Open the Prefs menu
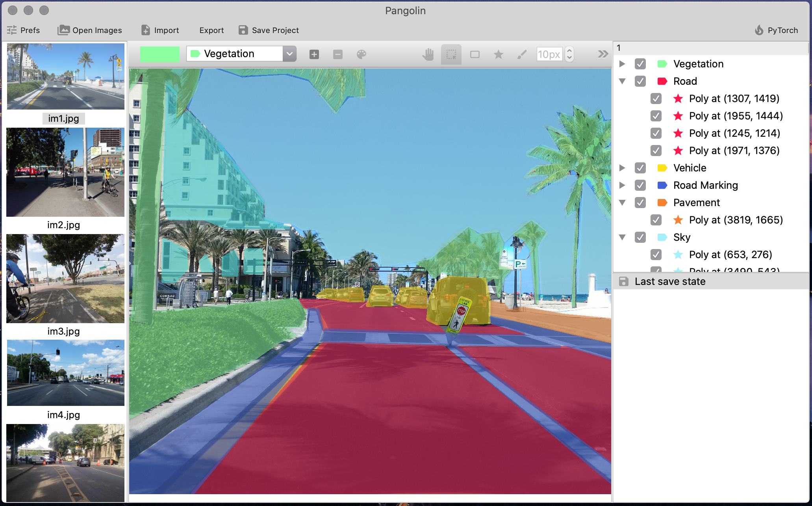This screenshot has height=506, width=812. point(24,30)
